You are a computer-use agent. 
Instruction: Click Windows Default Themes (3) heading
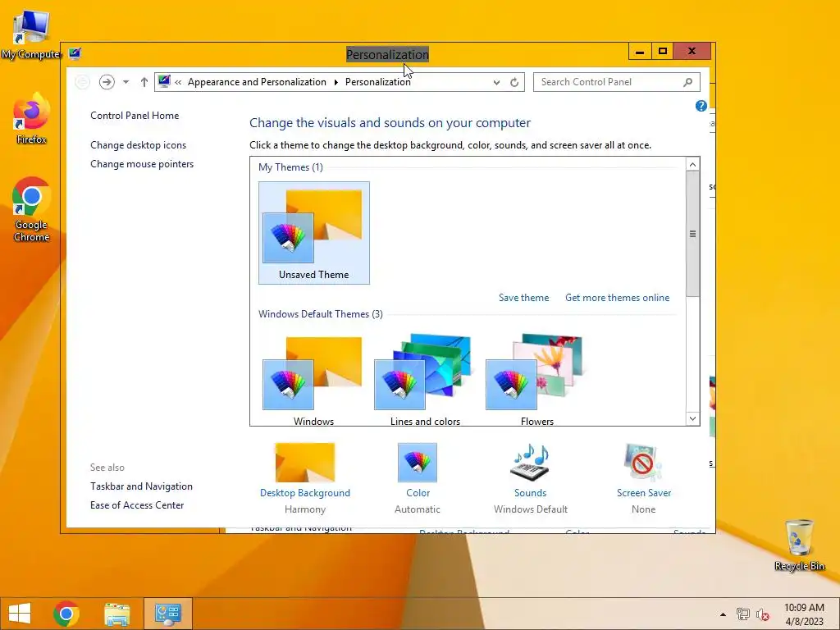coord(321,314)
